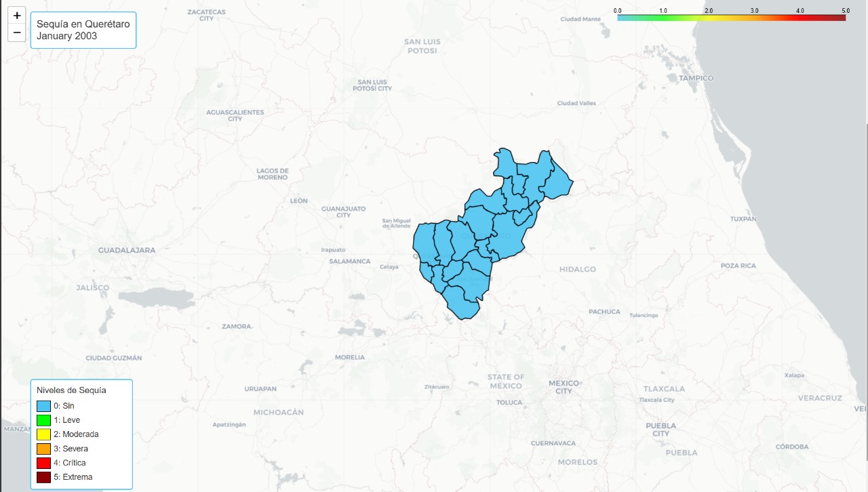Image resolution: width=868 pixels, height=492 pixels.
Task: Click the 'Apatzingán' map label
Action: click(229, 424)
